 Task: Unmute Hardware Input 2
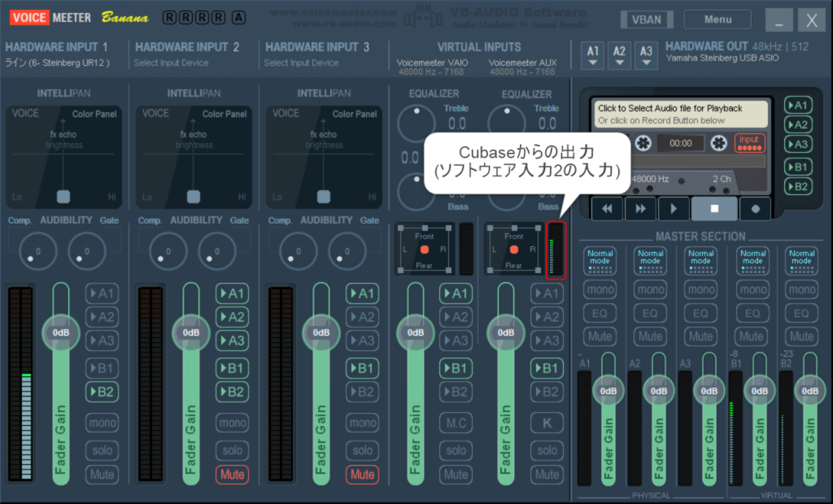click(x=232, y=474)
